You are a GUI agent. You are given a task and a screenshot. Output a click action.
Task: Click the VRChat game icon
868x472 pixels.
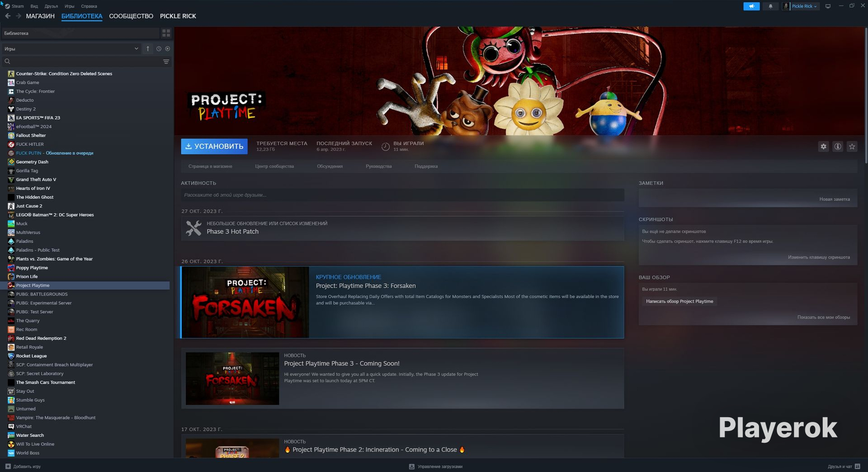pos(11,426)
